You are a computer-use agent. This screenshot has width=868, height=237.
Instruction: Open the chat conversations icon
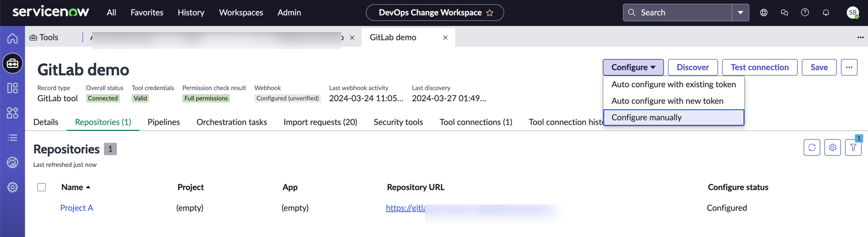point(785,12)
